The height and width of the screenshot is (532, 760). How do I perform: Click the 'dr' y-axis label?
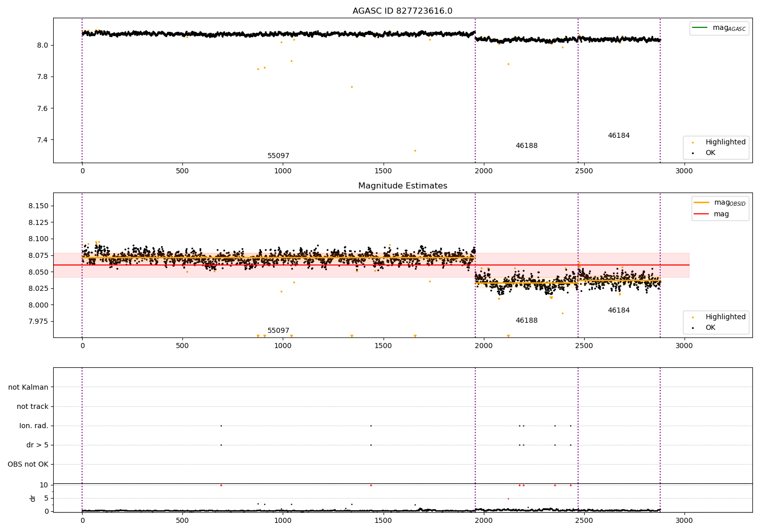pos(33,498)
